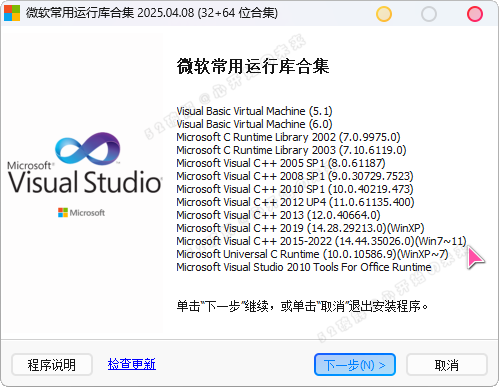Screen dimensions: 499x387
Task: Click the 下一步(N) > button
Action: [x=355, y=365]
